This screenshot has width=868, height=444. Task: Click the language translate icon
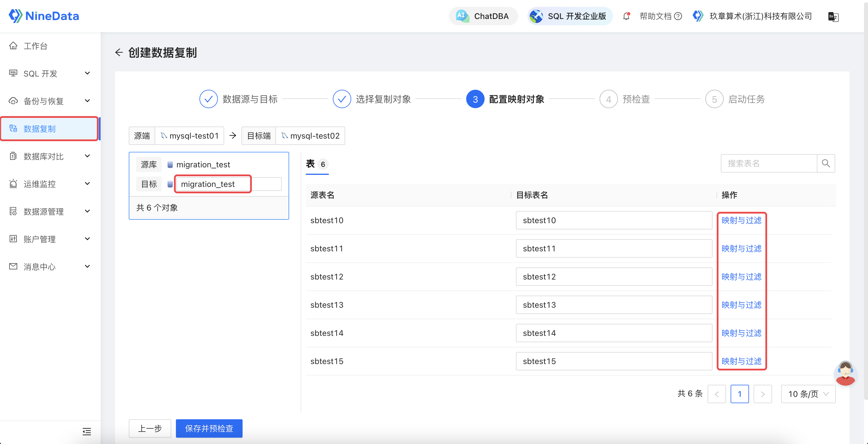[x=833, y=16]
